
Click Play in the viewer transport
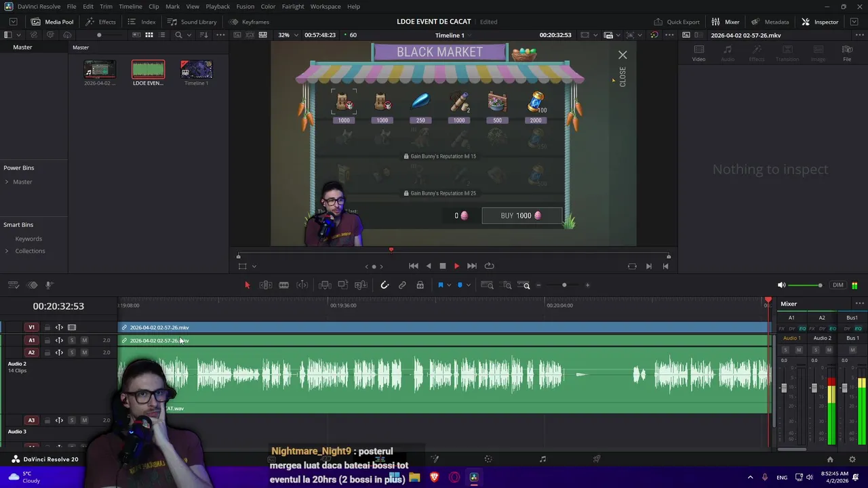point(456,266)
